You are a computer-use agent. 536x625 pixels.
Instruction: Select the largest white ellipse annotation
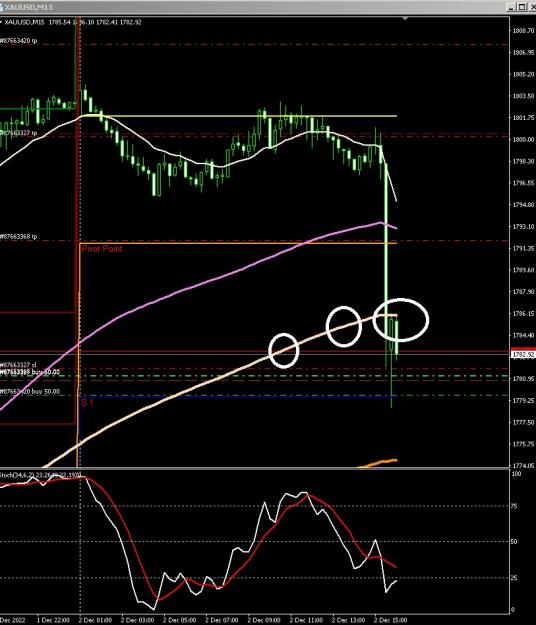click(x=401, y=320)
